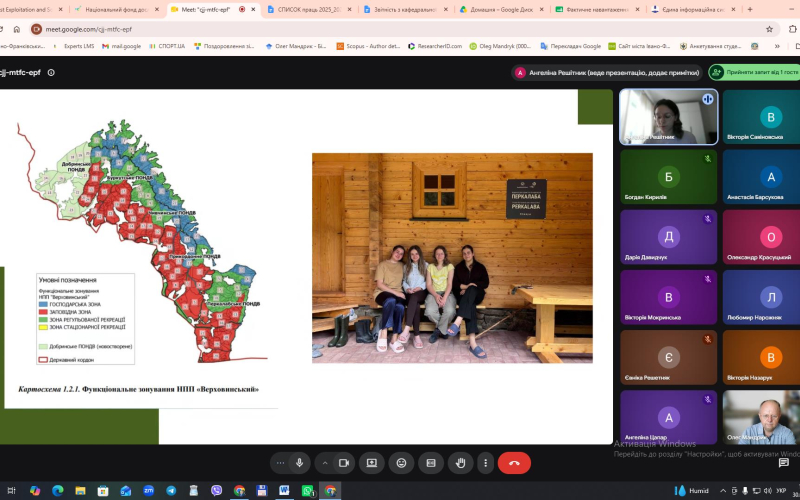The height and width of the screenshot is (500, 800).
Task: Click meeting details info icon beside meeting code
Action: point(51,72)
